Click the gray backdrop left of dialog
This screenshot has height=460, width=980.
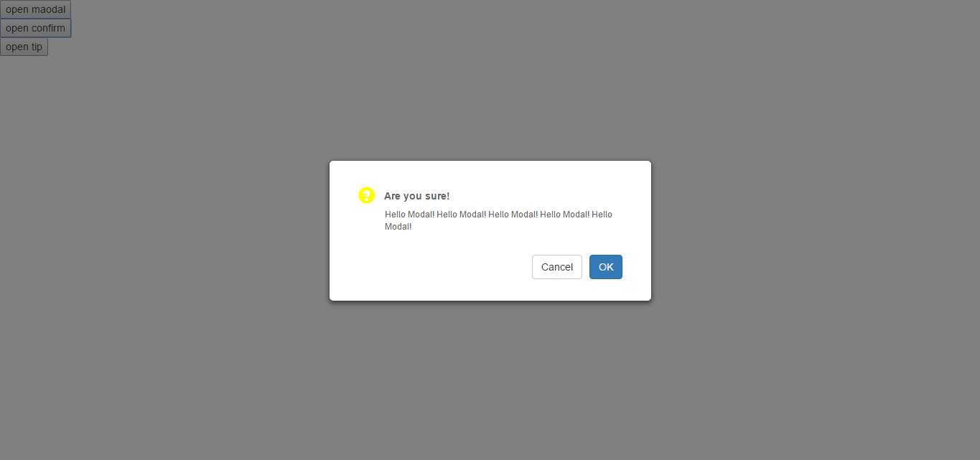point(165,230)
